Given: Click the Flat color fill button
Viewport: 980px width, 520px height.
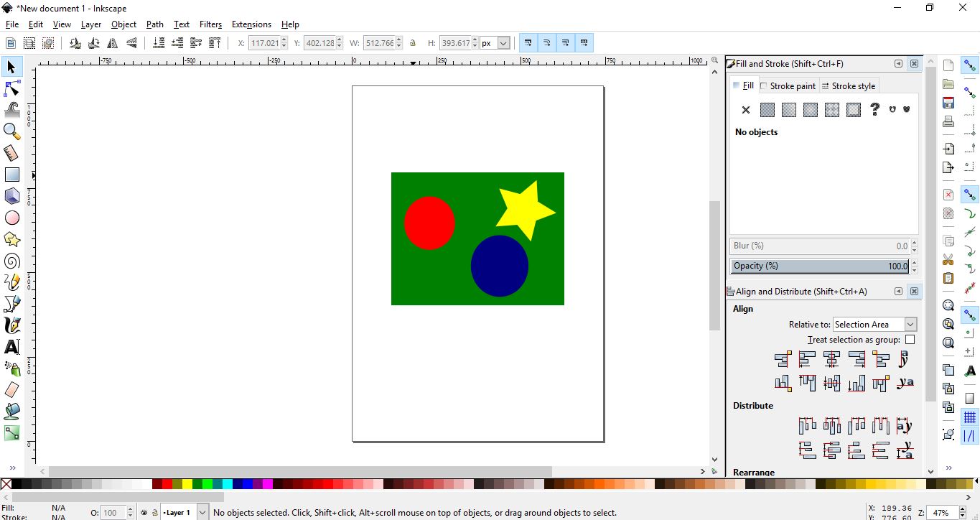Looking at the screenshot, I should [x=767, y=110].
